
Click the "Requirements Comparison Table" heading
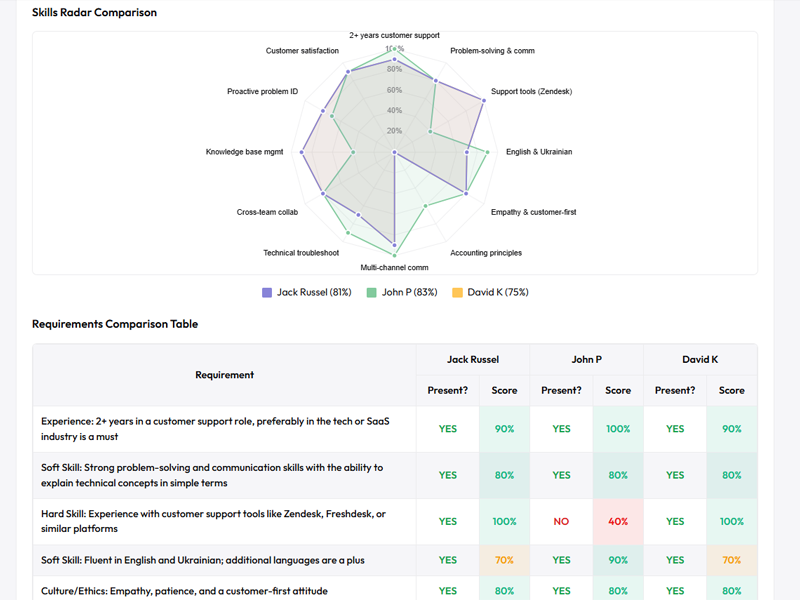(115, 324)
